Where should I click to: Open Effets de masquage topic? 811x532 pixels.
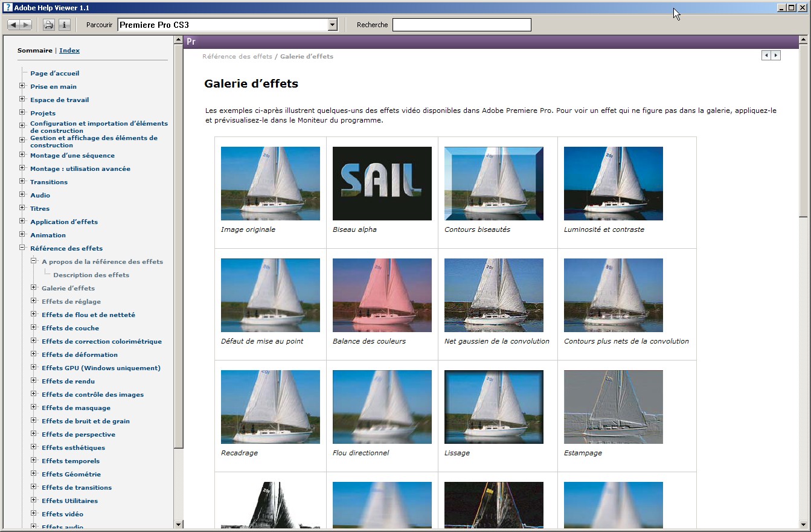[x=76, y=408]
